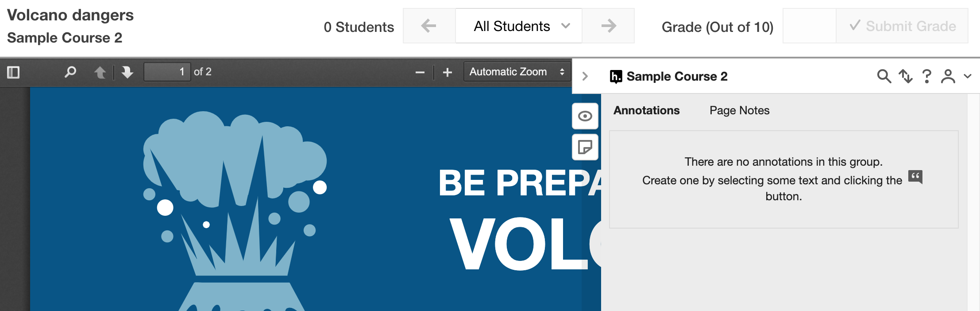Go to next PDF page

(127, 72)
